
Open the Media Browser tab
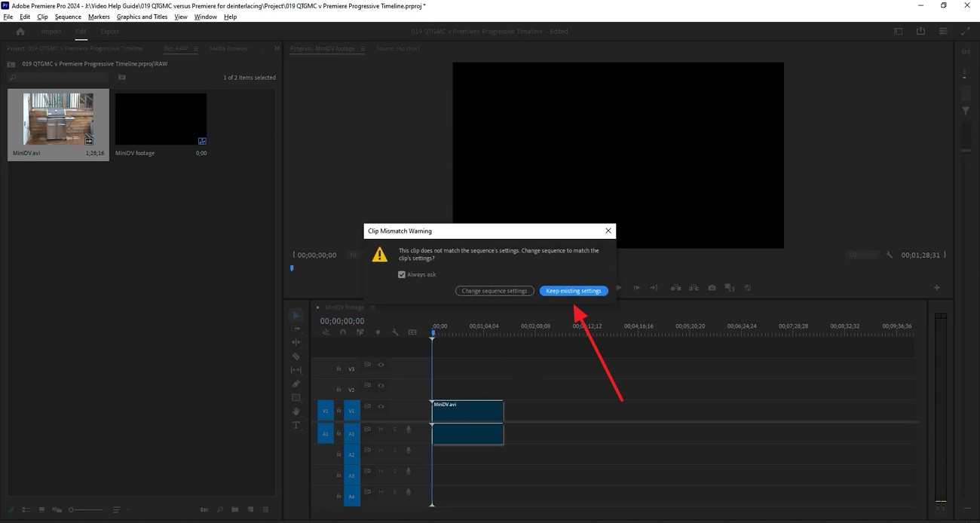pyautogui.click(x=228, y=48)
